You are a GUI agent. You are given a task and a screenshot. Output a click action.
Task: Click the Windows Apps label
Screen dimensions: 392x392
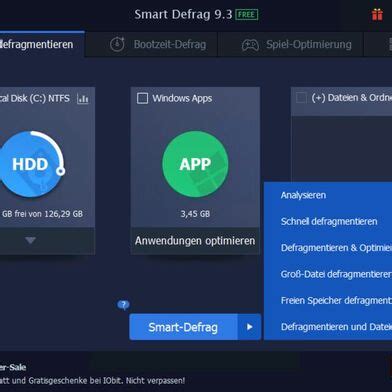[182, 98]
